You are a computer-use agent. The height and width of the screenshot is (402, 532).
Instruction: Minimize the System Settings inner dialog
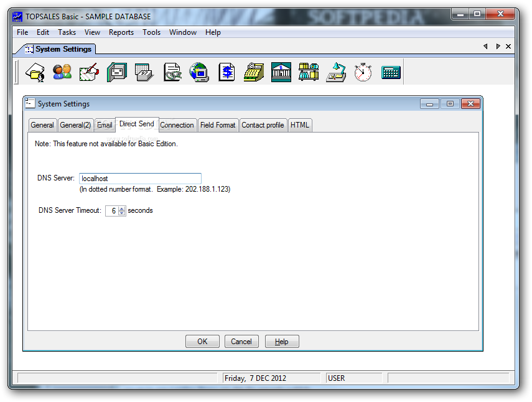click(x=429, y=103)
